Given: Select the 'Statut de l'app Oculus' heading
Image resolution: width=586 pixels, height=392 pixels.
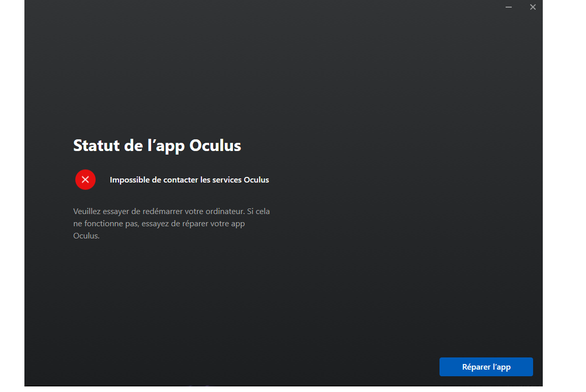Looking at the screenshot, I should click(x=157, y=146).
